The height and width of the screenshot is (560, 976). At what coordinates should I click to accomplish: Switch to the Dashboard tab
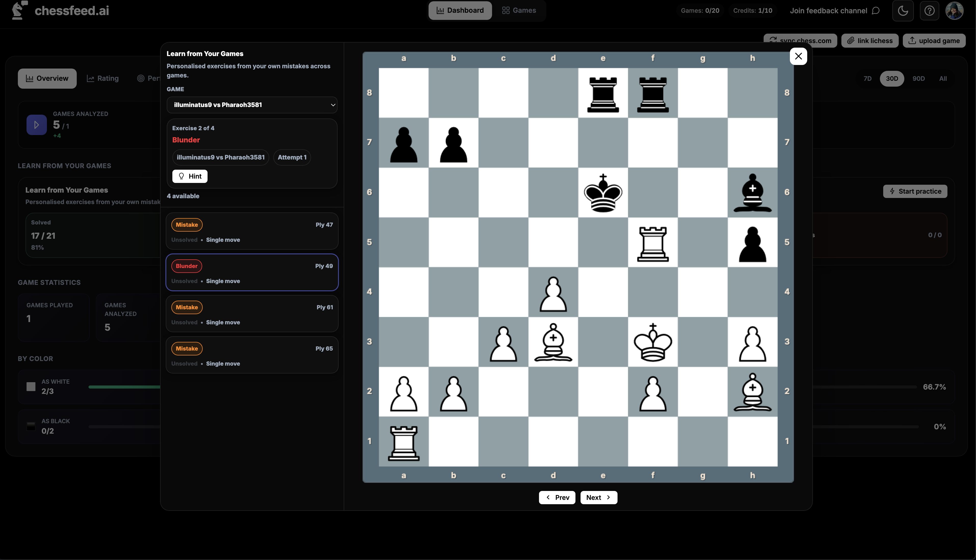point(460,10)
